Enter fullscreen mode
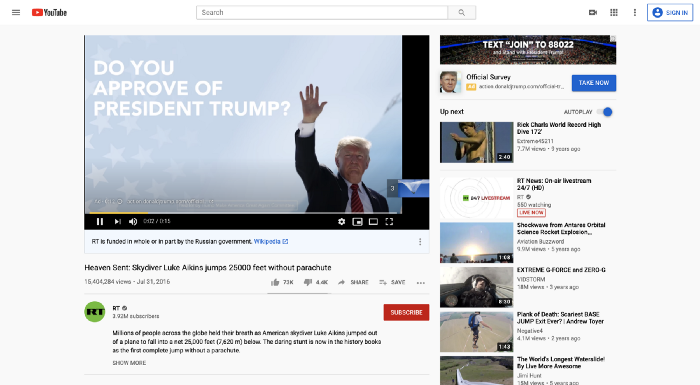700x385 pixels. [x=389, y=222]
